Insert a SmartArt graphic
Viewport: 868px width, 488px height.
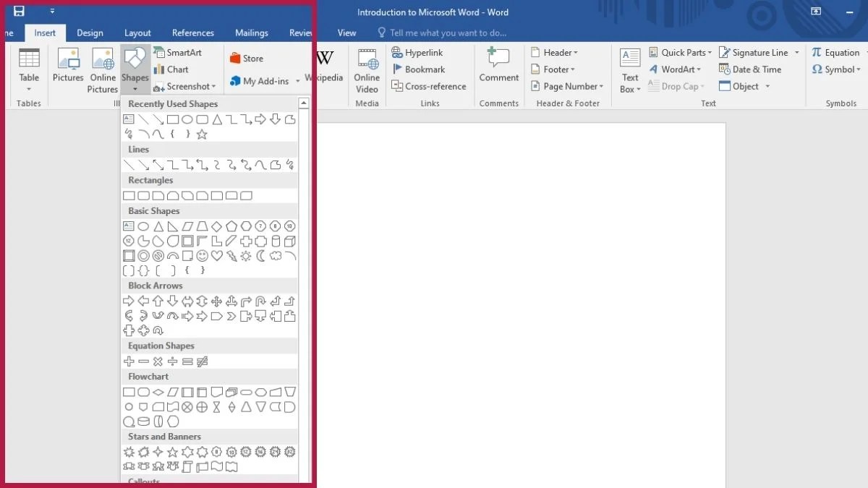click(x=178, y=53)
